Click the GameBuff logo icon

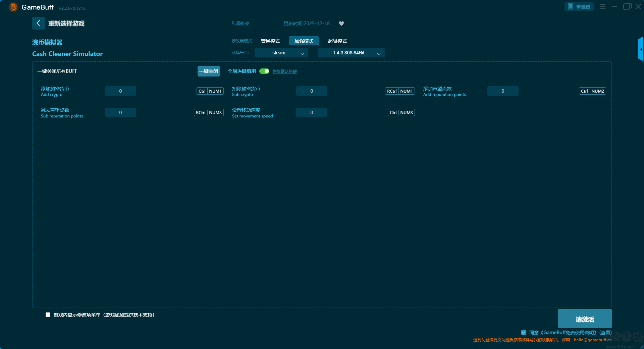tap(13, 7)
